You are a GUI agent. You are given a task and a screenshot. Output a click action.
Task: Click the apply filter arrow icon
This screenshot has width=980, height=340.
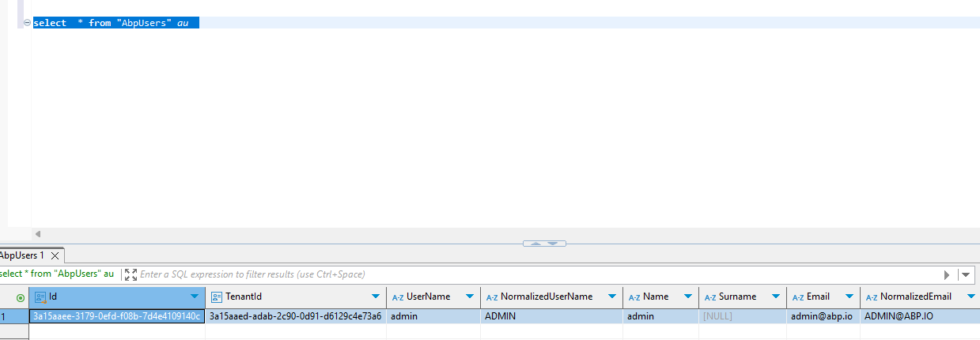coord(947,274)
